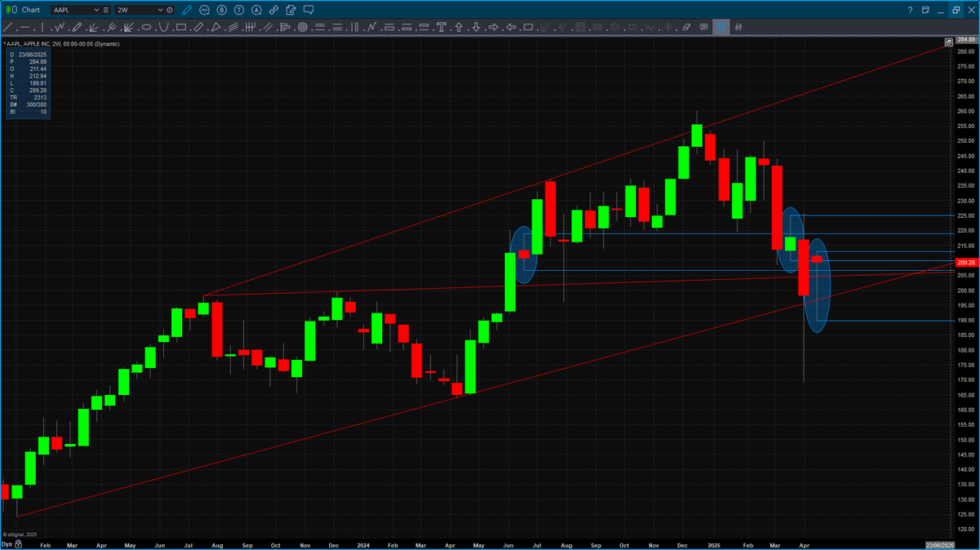
Task: Click the 250.00 price axis label
Action: (966, 141)
